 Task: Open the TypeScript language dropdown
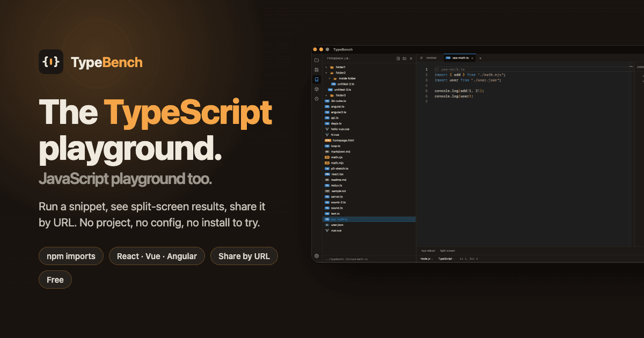[x=446, y=259]
